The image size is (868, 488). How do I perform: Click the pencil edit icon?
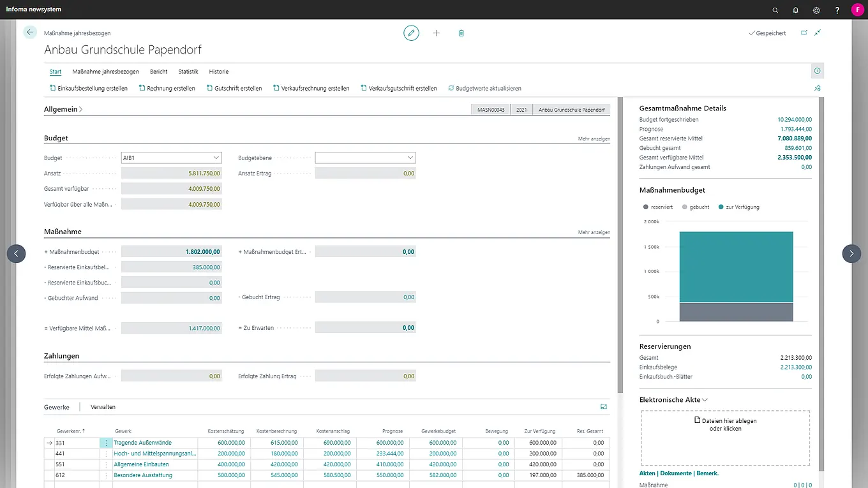tap(411, 33)
